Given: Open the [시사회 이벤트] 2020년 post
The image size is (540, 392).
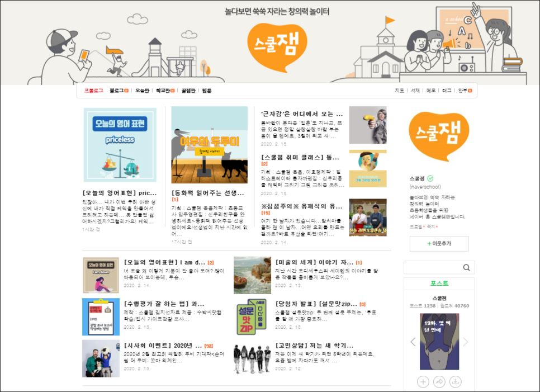Looking at the screenshot, I should [x=163, y=346].
